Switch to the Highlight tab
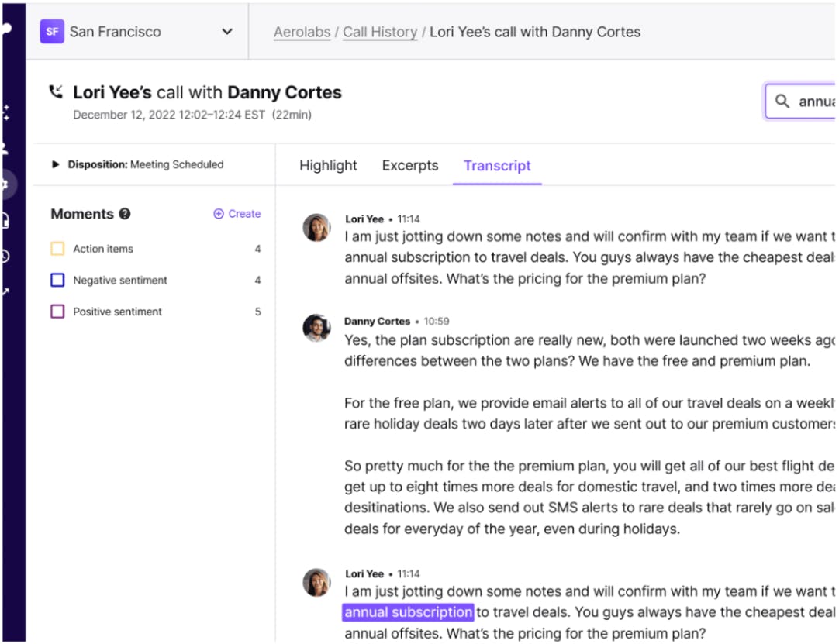The width and height of the screenshot is (839, 644). (x=328, y=166)
